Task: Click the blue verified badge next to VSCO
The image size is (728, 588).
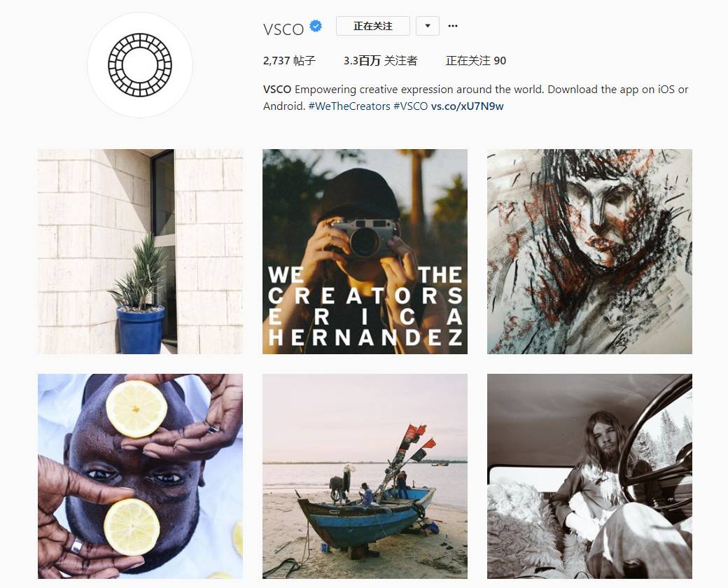Action: tap(316, 27)
